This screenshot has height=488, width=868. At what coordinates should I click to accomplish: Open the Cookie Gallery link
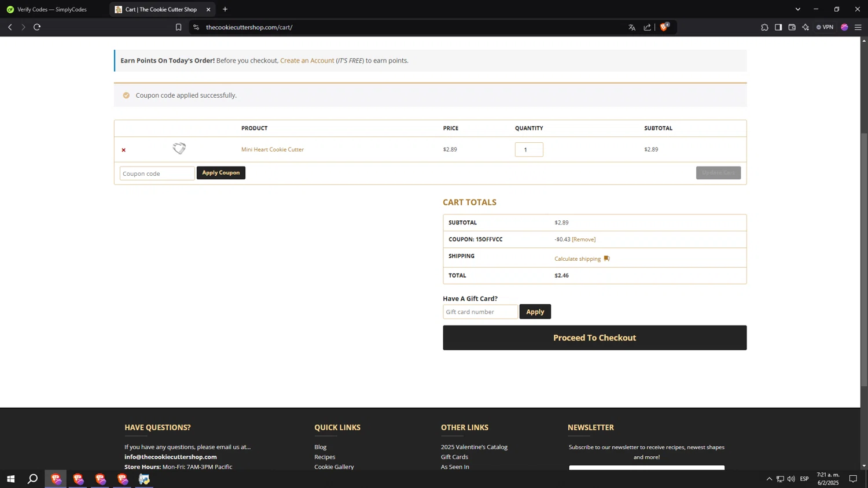click(334, 467)
